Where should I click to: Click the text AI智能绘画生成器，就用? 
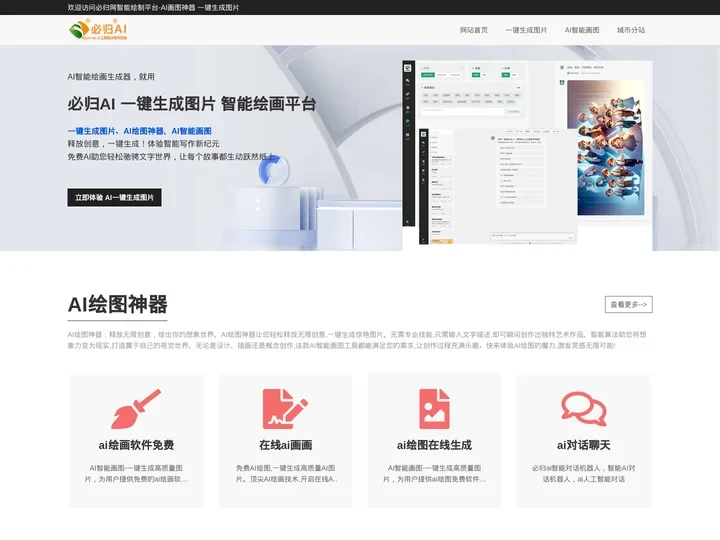[111, 77]
